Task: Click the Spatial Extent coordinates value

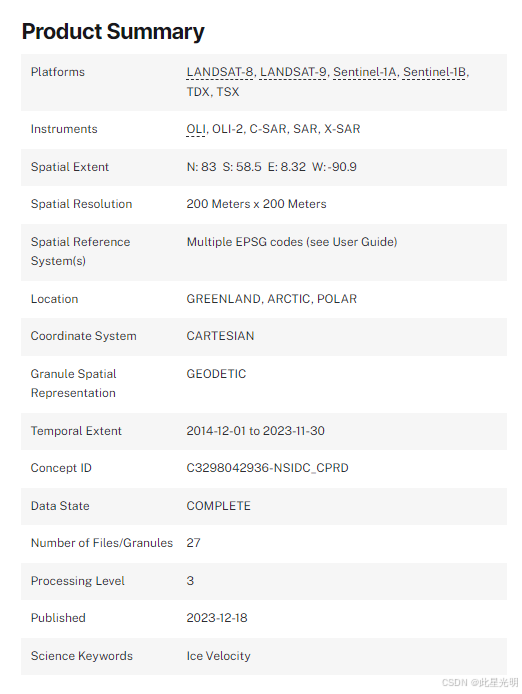Action: point(271,167)
